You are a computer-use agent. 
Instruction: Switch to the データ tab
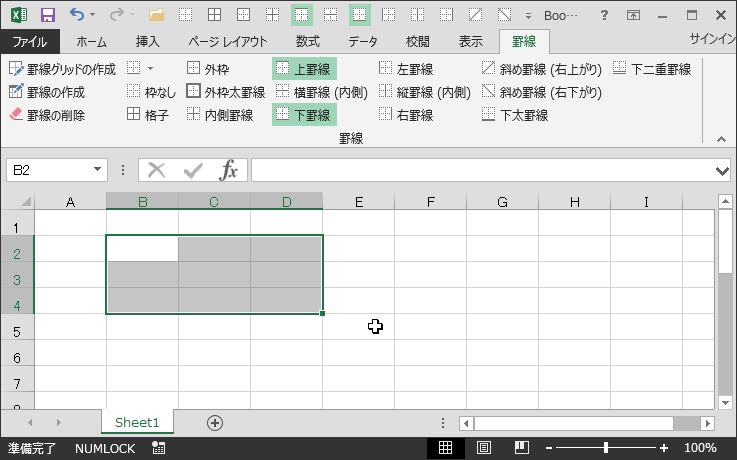362,42
